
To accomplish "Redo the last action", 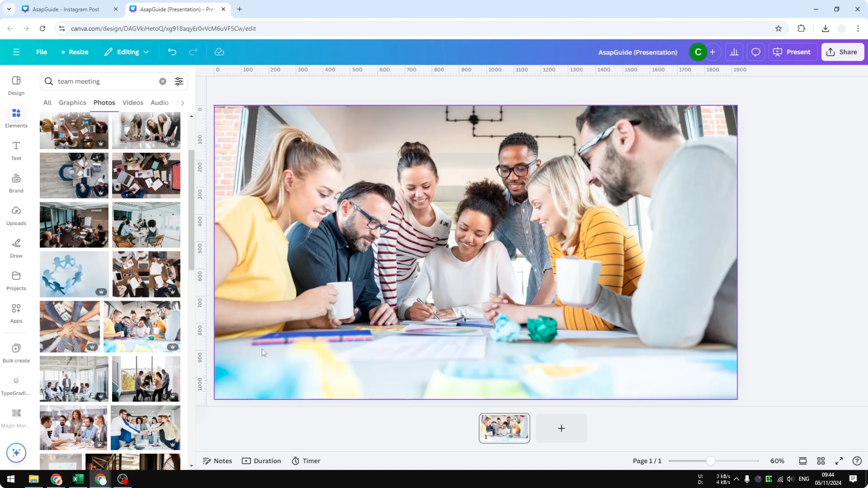I will point(193,52).
